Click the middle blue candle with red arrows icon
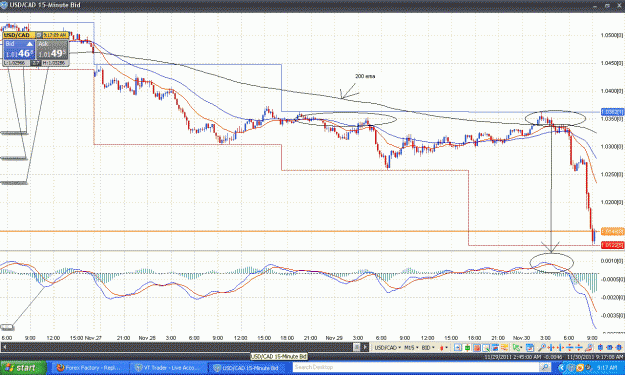 [x=610, y=348]
